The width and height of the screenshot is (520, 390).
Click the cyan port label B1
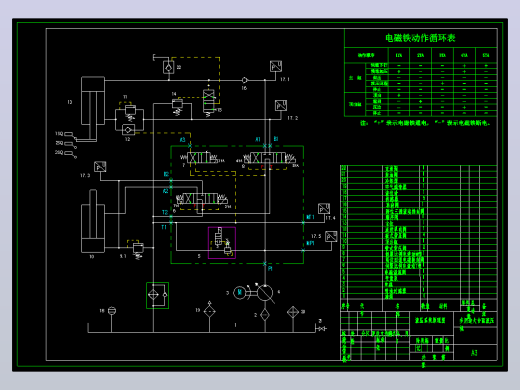tap(276, 139)
